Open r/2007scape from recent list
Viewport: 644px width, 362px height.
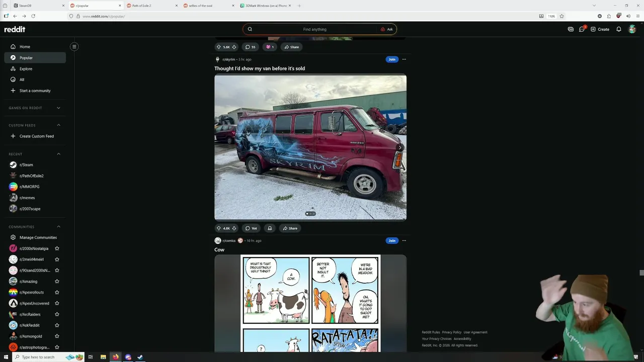point(35,209)
